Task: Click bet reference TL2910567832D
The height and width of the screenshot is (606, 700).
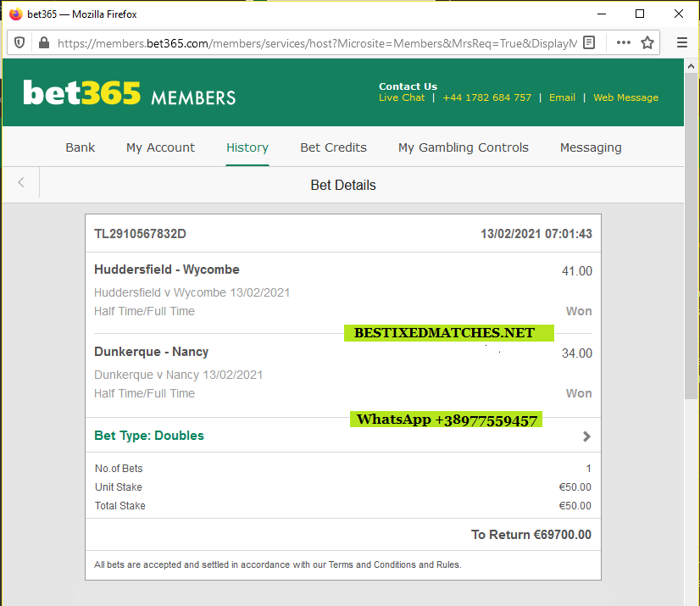Action: pyautogui.click(x=140, y=234)
